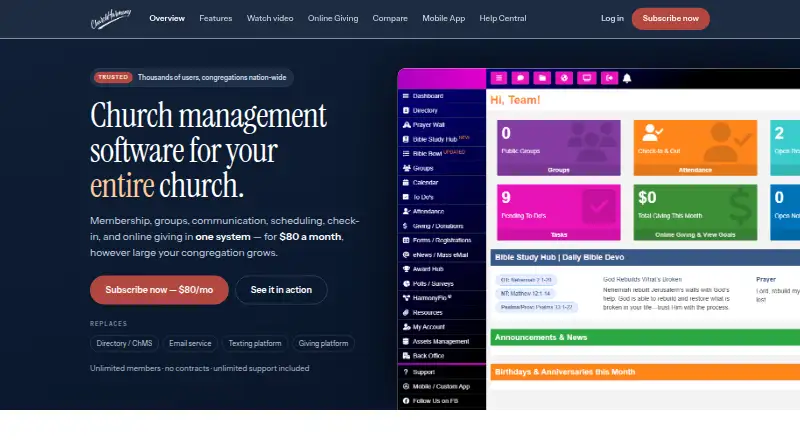Image resolution: width=800 pixels, height=440 pixels.
Task: Click the Log in link
Action: [x=612, y=18]
